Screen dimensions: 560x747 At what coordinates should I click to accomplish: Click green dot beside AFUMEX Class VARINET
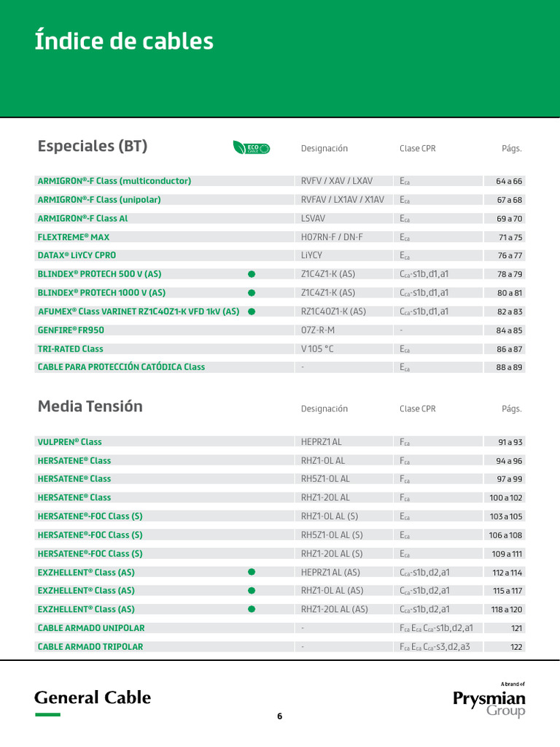(252, 311)
